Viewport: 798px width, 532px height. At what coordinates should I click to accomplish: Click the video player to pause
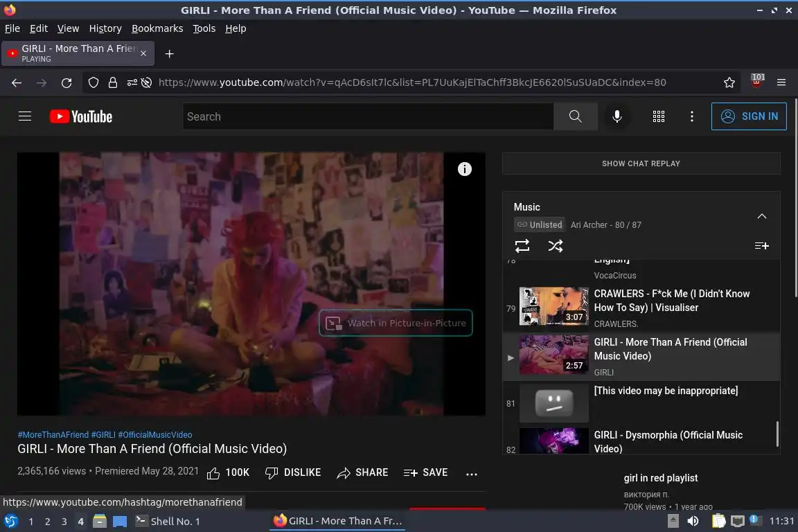pyautogui.click(x=251, y=283)
